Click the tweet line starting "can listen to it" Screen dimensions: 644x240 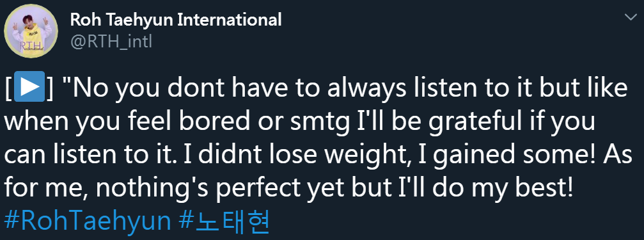point(317,156)
